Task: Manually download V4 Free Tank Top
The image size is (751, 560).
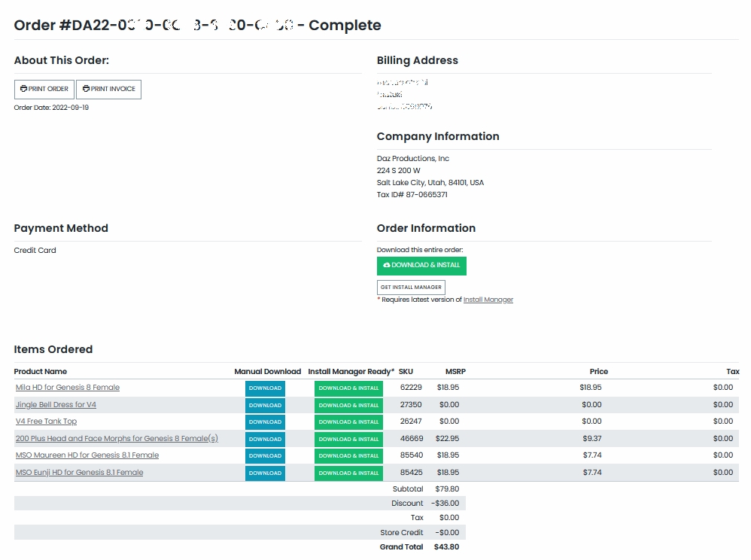Action: click(265, 422)
